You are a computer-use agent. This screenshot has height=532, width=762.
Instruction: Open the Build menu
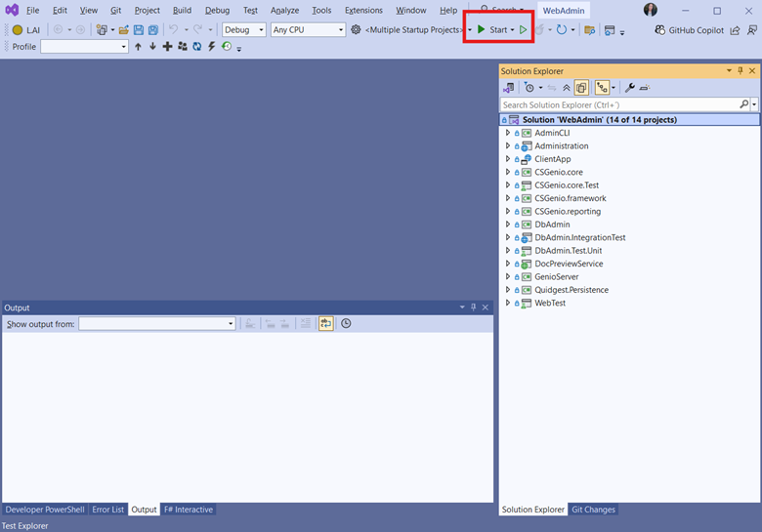coord(183,10)
